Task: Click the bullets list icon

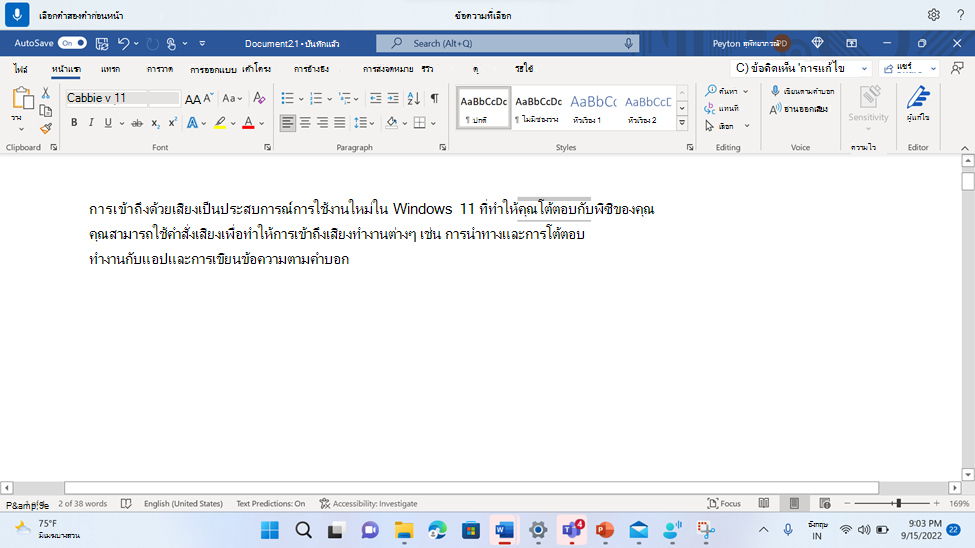Action: tap(287, 98)
